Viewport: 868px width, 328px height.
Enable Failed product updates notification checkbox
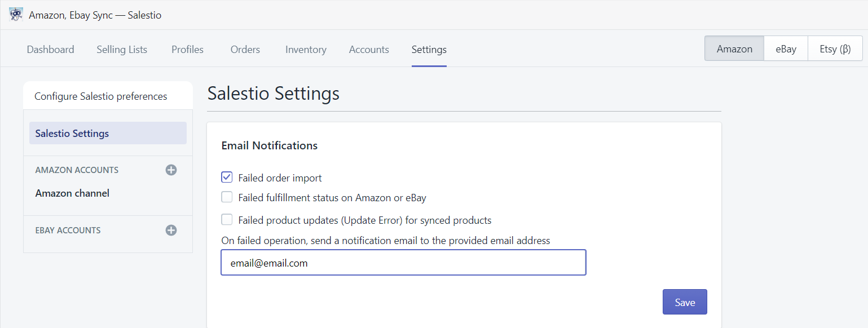tap(227, 220)
